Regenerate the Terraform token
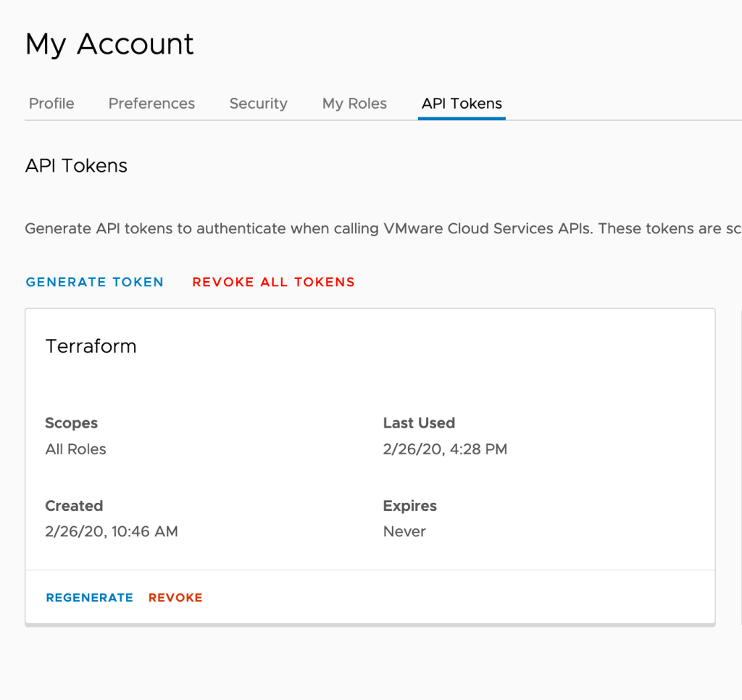 pos(89,598)
